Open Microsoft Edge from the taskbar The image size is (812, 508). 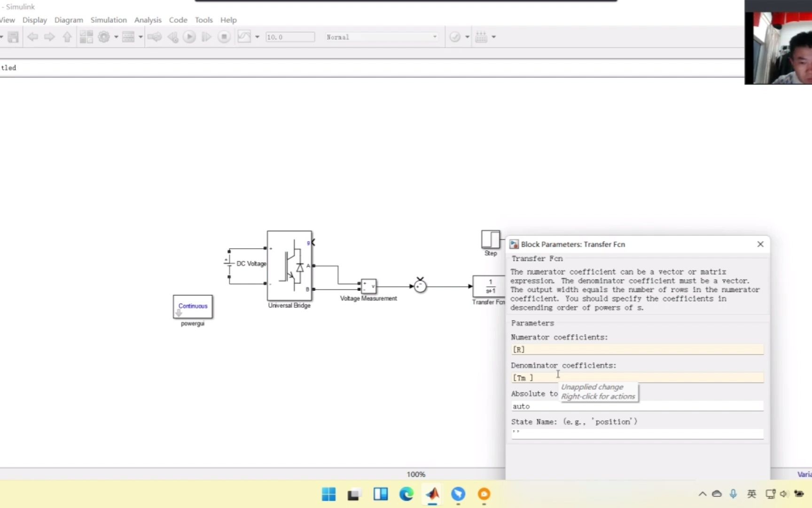406,494
